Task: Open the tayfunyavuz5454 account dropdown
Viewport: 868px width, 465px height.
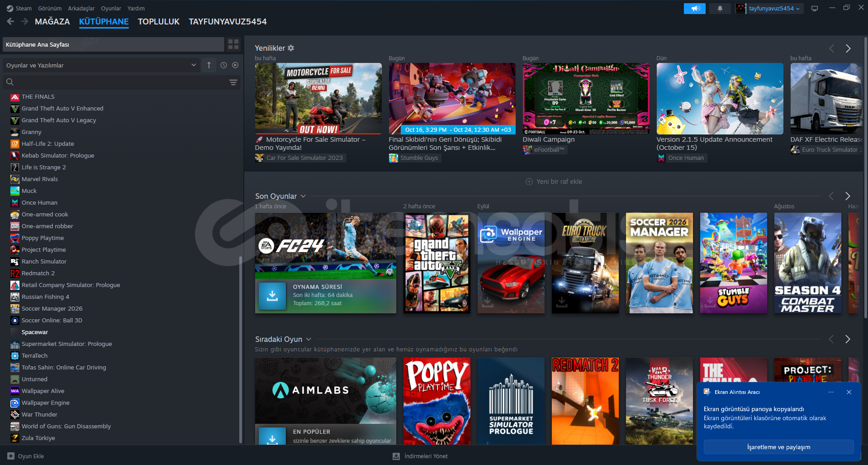Action: point(769,9)
